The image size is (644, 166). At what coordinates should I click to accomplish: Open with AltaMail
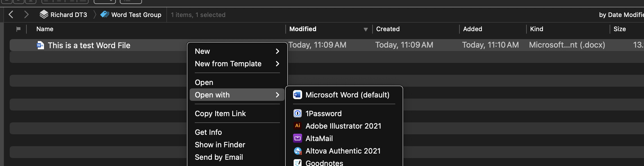(344, 139)
